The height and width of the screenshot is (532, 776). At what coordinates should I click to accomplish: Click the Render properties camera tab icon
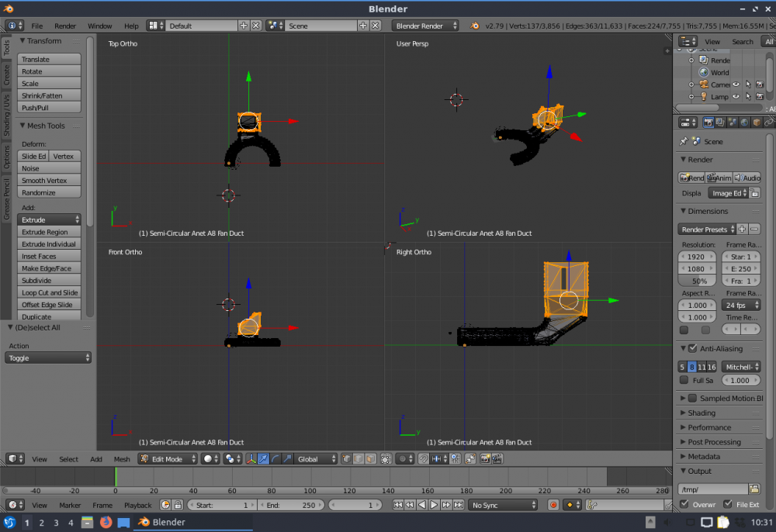click(x=708, y=123)
